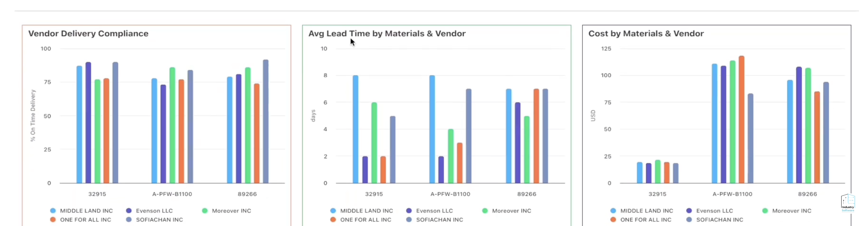Click orange ONE FOR ALL bar for A-PFW-B1100 in Cost chart
Viewport: 868px width, 226px height.
741,119
